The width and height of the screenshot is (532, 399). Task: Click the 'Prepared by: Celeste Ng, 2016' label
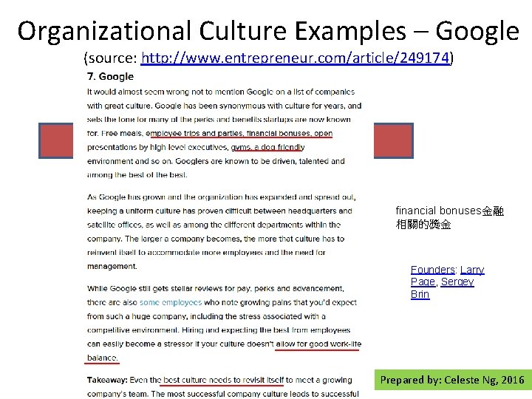452,379
